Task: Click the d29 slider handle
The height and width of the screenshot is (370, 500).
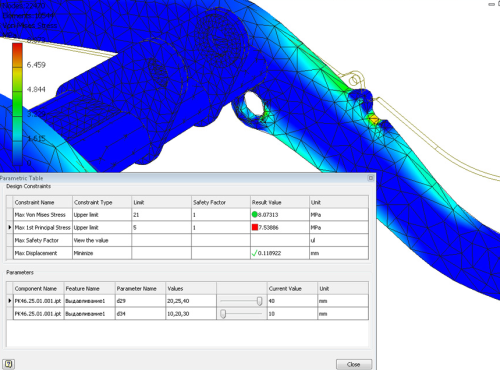Action: click(x=259, y=301)
